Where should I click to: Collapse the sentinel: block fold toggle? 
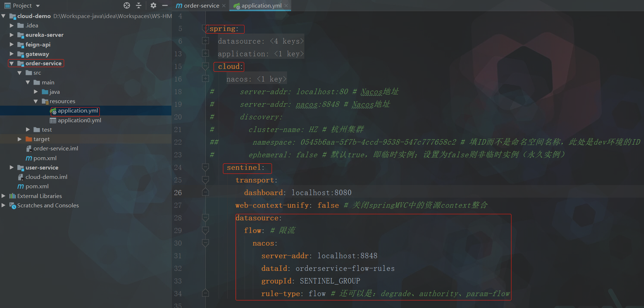[x=205, y=167]
